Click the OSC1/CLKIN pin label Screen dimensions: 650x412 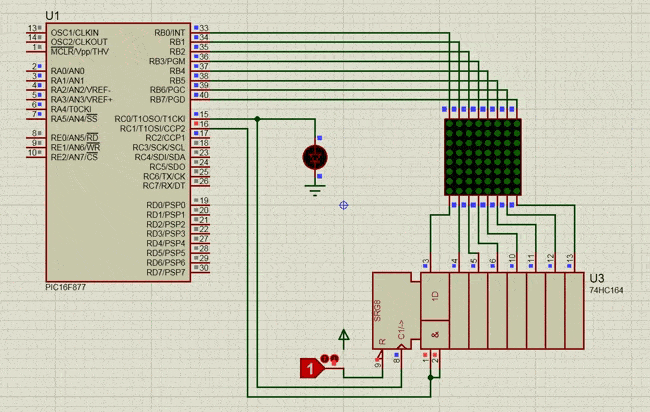click(75, 32)
